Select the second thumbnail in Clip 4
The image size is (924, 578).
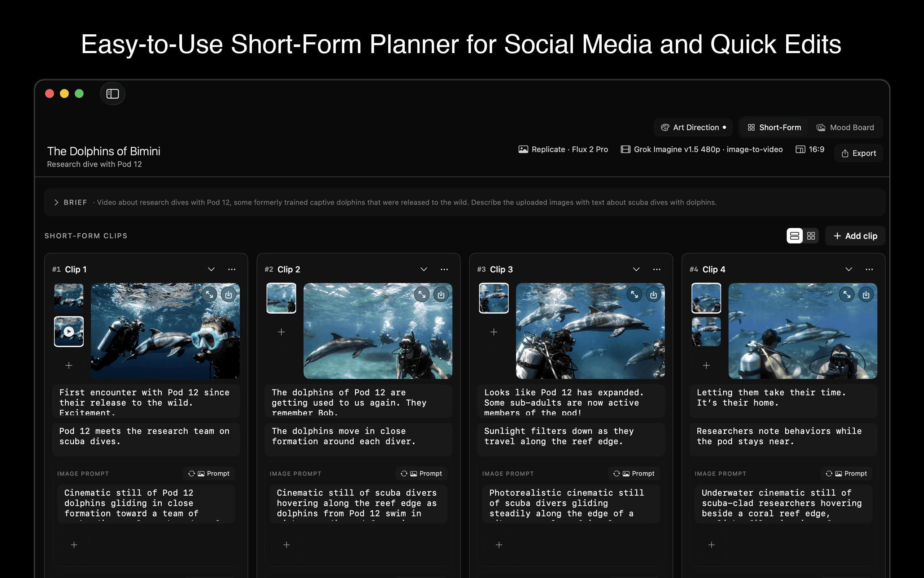click(x=706, y=331)
